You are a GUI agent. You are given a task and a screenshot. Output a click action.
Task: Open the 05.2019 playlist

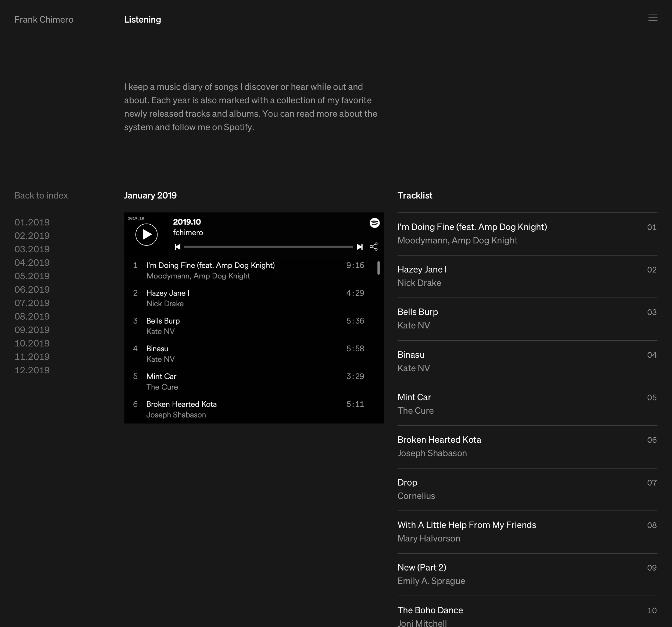coord(32,276)
